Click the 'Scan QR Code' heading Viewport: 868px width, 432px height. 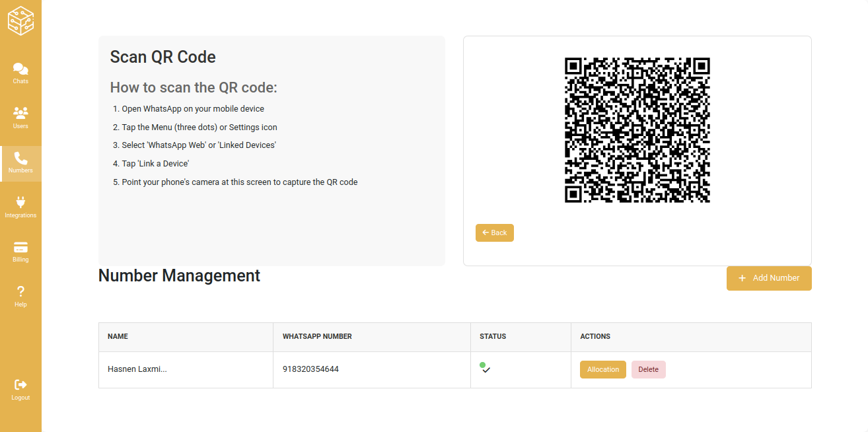[x=163, y=57]
